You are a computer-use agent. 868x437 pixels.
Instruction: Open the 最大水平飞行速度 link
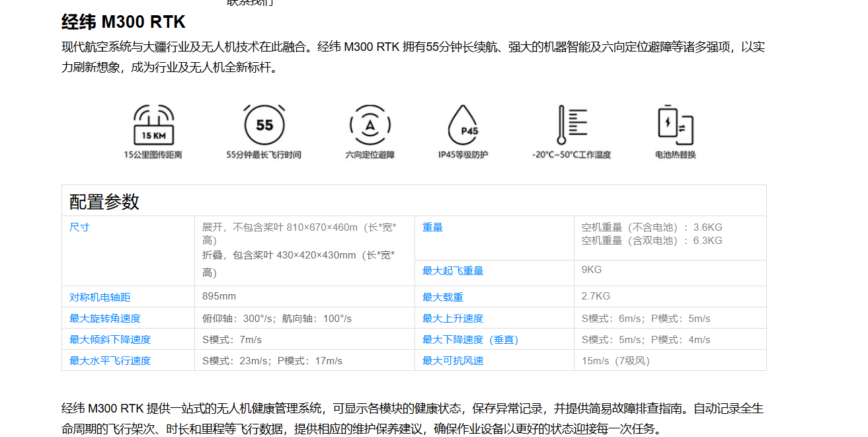coord(110,361)
